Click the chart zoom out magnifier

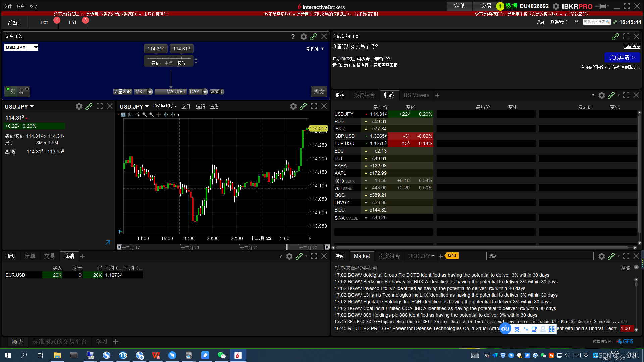click(x=152, y=115)
